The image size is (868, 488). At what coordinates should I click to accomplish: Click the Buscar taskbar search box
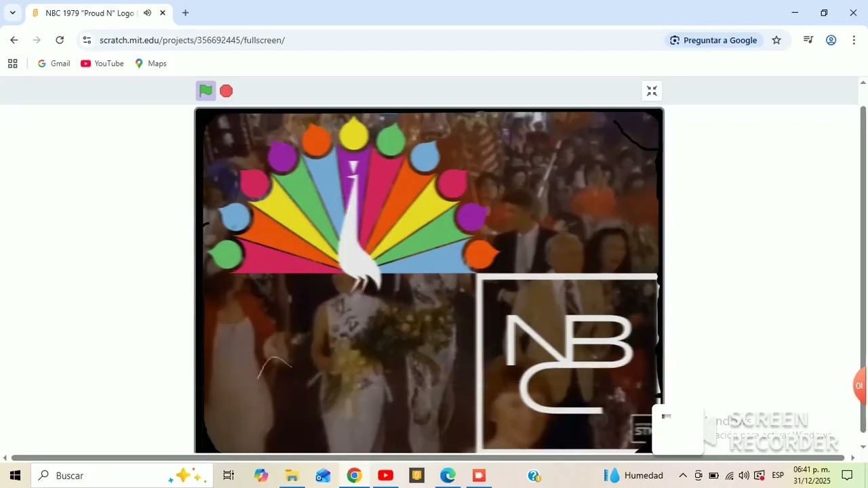click(x=122, y=476)
